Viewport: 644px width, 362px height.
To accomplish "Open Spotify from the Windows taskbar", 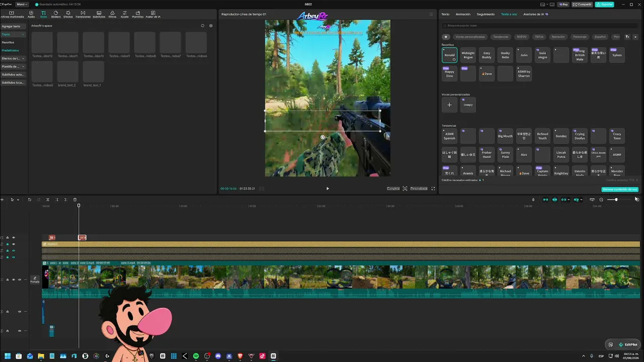I will (x=196, y=356).
